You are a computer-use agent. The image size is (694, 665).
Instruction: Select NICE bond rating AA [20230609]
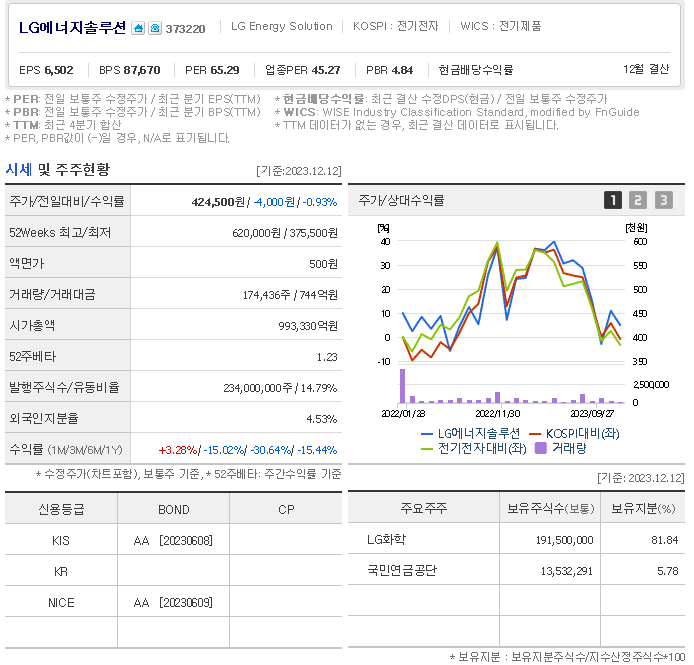click(173, 603)
